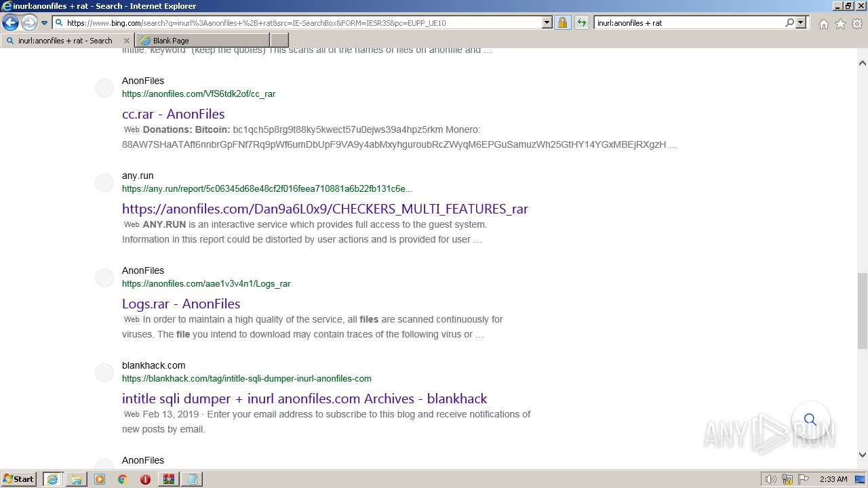Click the Internet Explorer taskbar icon

pyautogui.click(x=52, y=479)
